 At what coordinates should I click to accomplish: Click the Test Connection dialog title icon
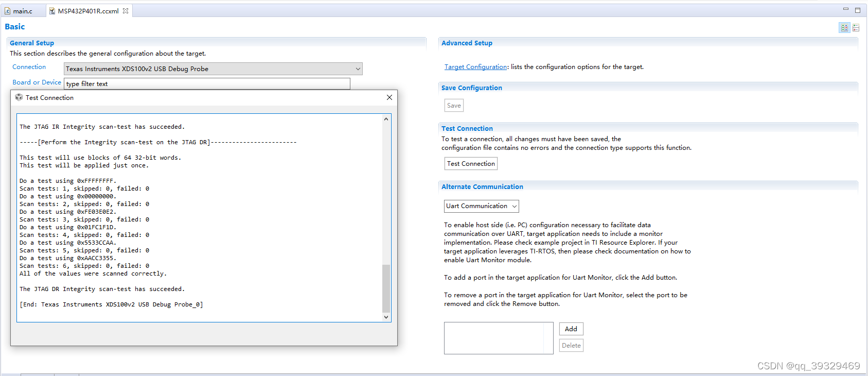[x=19, y=97]
